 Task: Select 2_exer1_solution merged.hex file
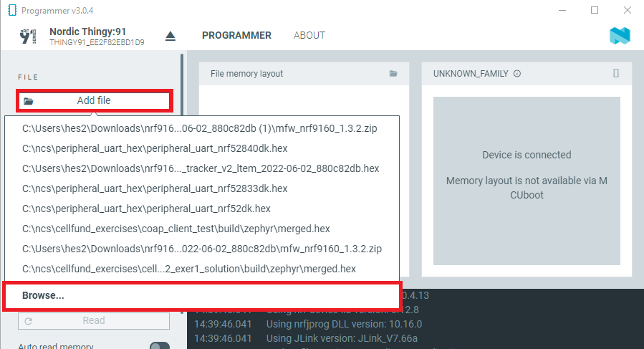point(202,269)
